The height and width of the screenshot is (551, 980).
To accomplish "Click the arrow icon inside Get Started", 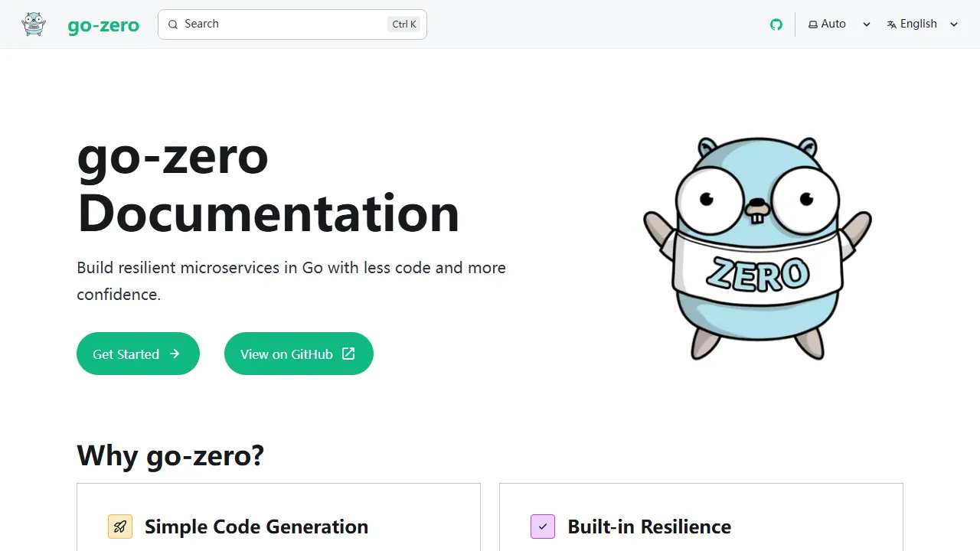I will (174, 354).
